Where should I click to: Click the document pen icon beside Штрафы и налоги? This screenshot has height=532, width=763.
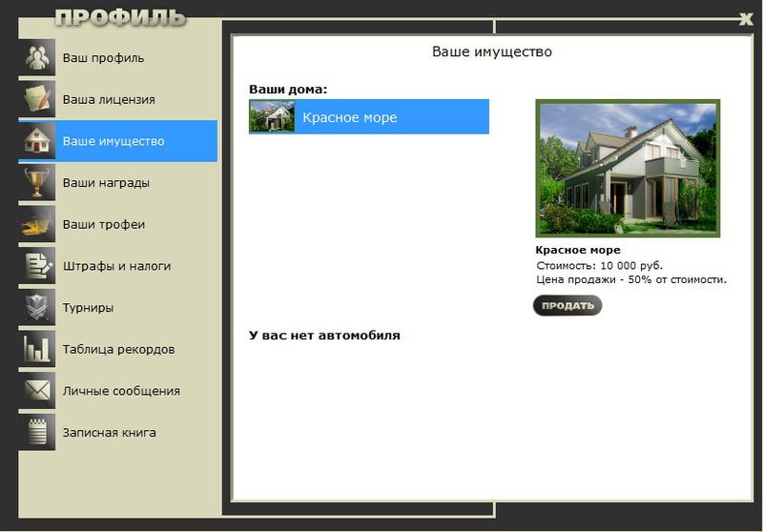37,266
